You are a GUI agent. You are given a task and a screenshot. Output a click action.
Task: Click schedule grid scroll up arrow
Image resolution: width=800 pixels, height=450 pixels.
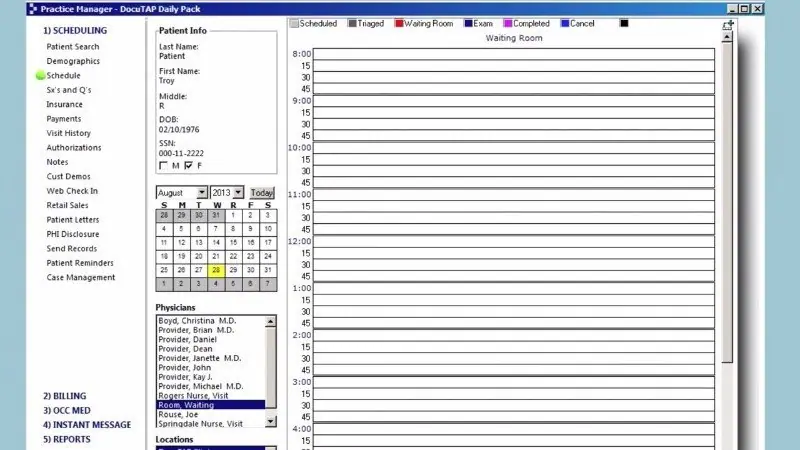727,37
